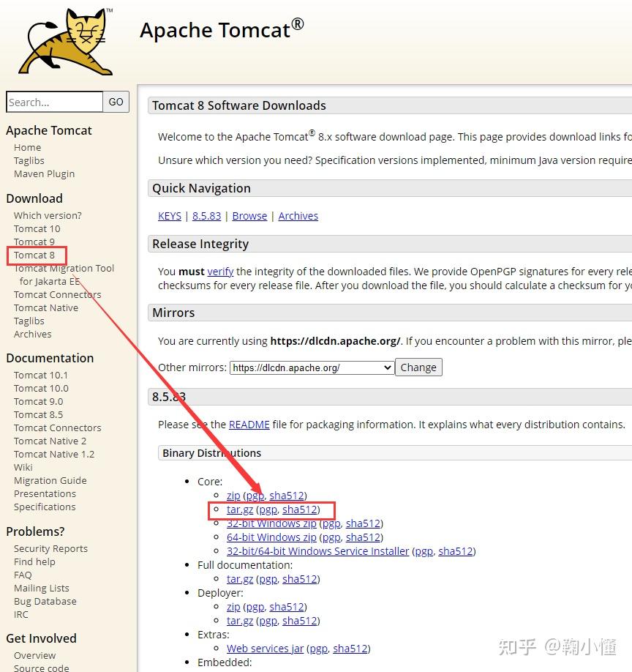Screen dimensions: 632x672
Task: Download 64-bit Windows zip
Action: [x=271, y=537]
